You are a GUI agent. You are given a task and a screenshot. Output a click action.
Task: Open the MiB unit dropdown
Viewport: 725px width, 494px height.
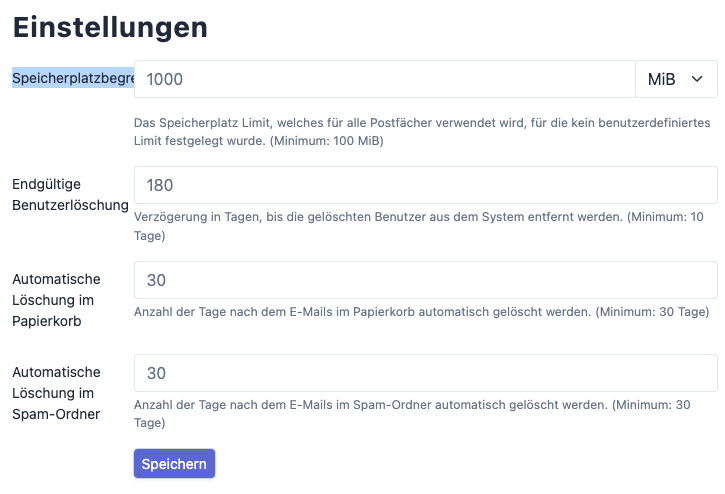pyautogui.click(x=676, y=79)
